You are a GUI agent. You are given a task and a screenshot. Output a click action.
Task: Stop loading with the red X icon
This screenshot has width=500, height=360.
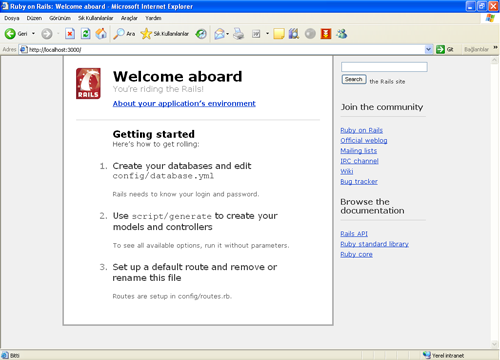click(70, 34)
